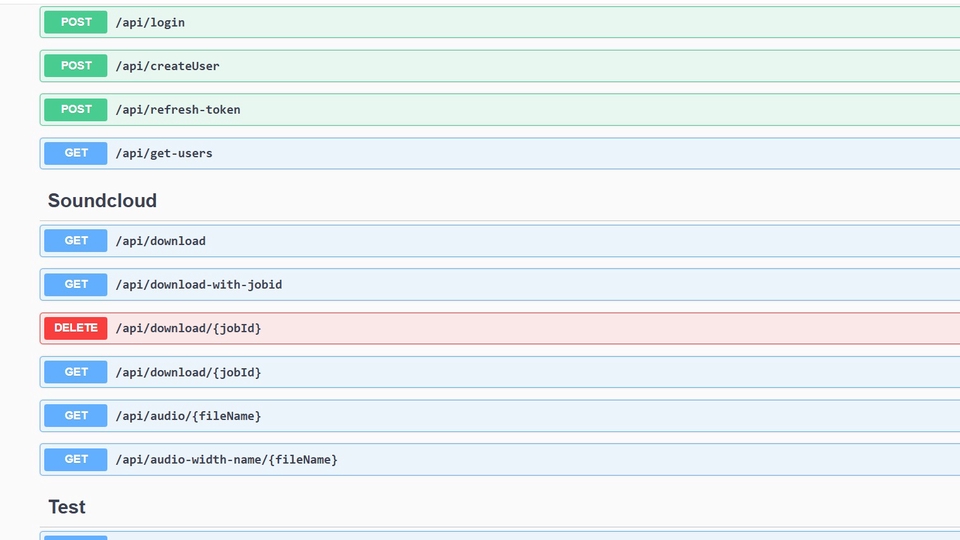960x540 pixels.
Task: Collapse the Soundcloud section heading
Action: [102, 200]
